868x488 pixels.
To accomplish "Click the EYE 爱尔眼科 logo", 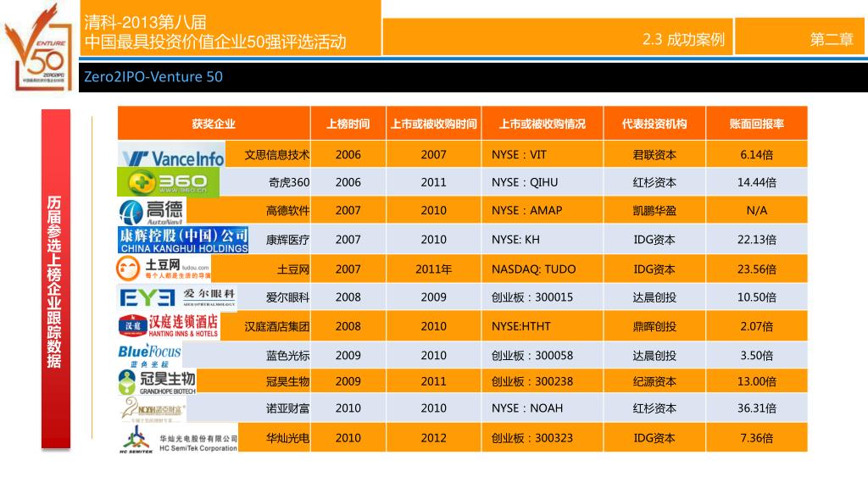I will pos(177,297).
